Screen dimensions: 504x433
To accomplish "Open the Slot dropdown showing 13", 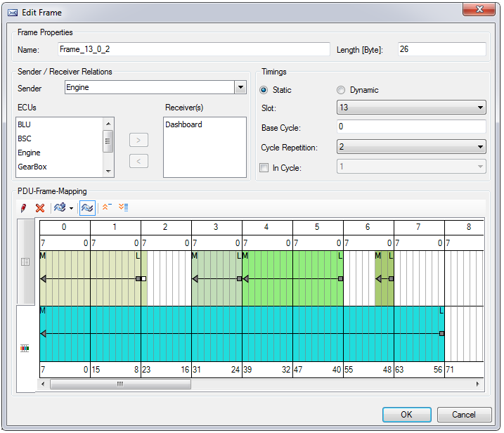I will click(x=411, y=108).
